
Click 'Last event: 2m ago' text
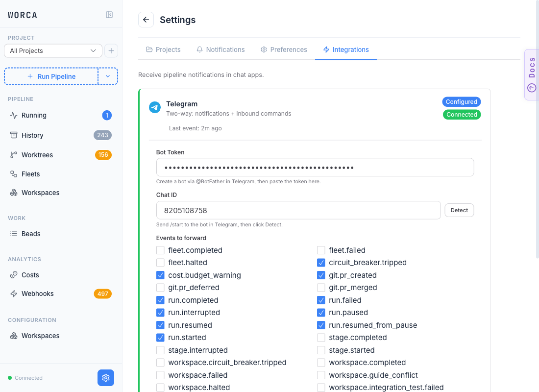pyautogui.click(x=195, y=128)
